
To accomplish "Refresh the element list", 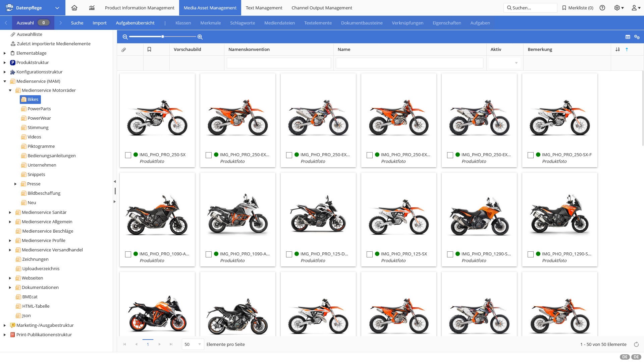I will (x=636, y=344).
